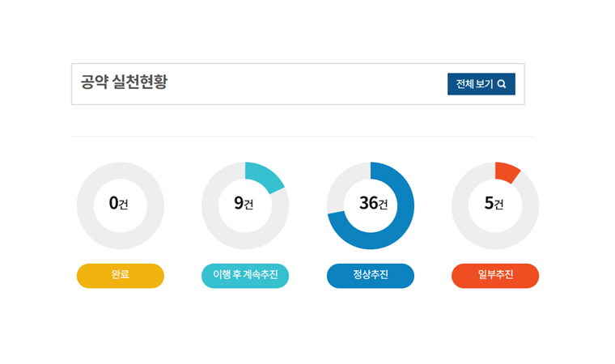Click the empty gray ring above 완료
The width and height of the screenshot is (615, 364).
pos(121,171)
